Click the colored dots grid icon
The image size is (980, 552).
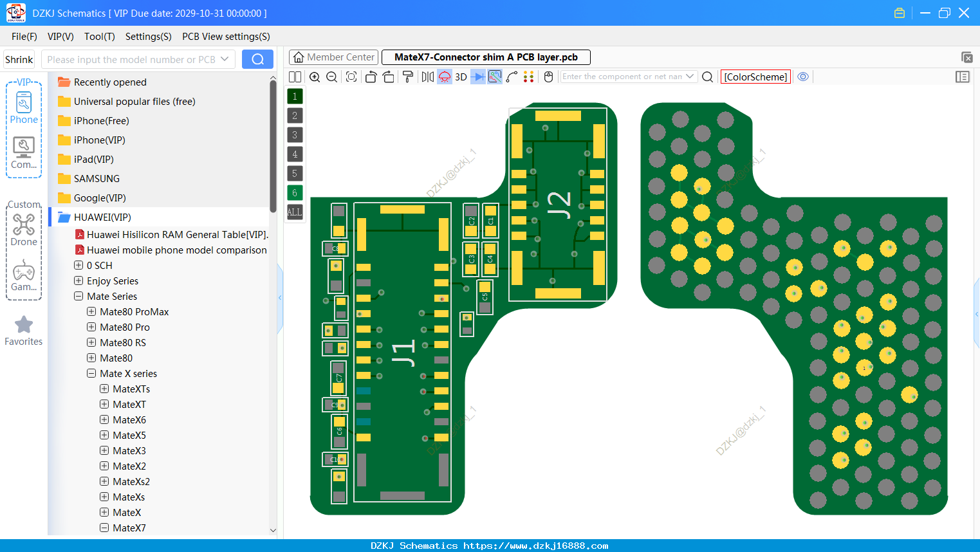(x=529, y=77)
